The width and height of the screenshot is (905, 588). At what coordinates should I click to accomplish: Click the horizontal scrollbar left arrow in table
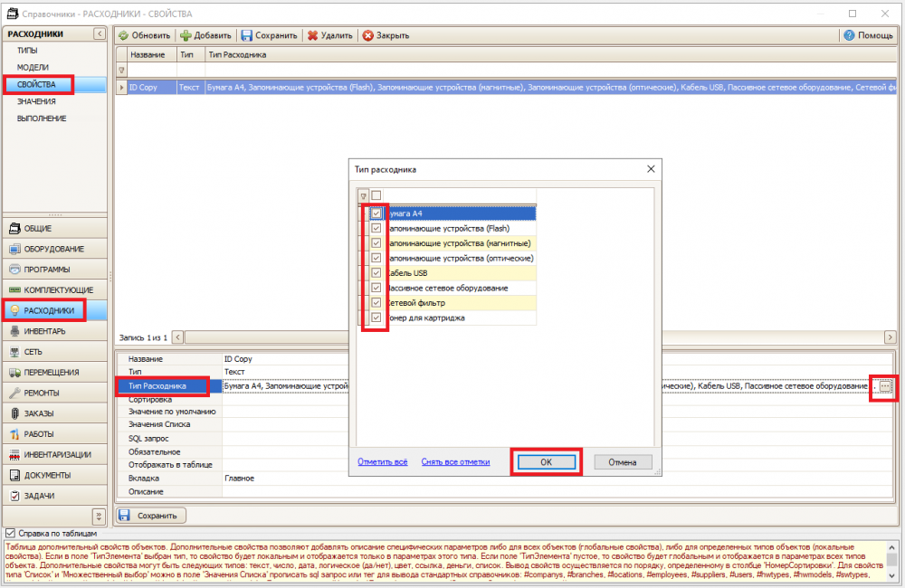(x=177, y=337)
